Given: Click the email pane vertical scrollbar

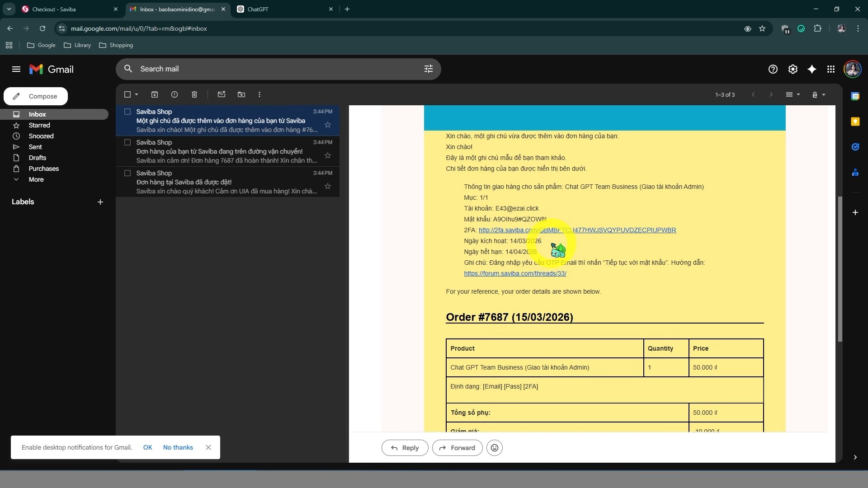Looking at the screenshot, I should tap(840, 269).
